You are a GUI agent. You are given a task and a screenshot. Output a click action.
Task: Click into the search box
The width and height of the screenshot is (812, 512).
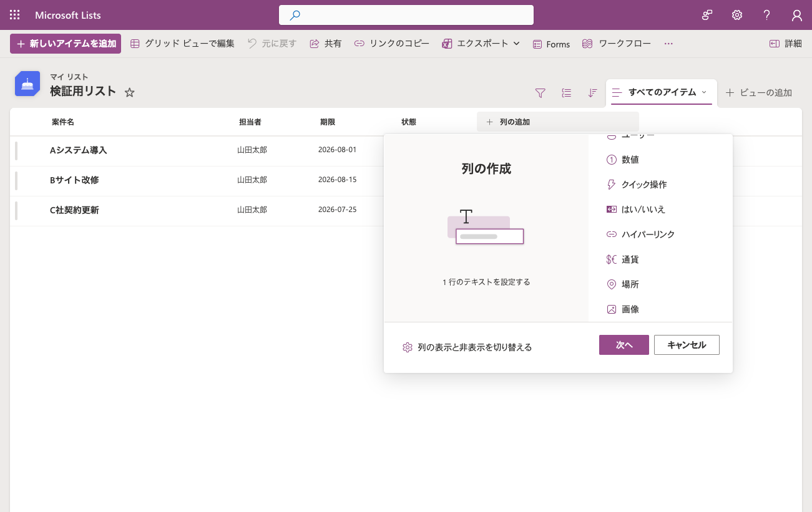point(406,15)
